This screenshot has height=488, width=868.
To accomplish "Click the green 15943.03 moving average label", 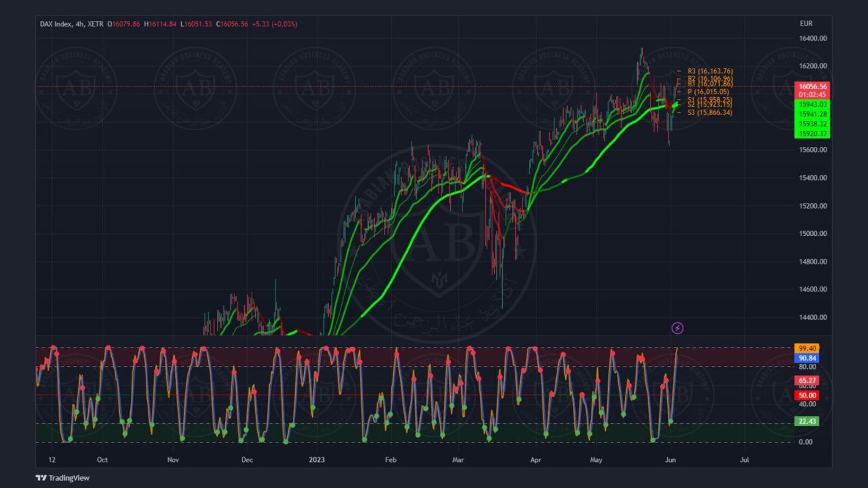I will [x=812, y=105].
